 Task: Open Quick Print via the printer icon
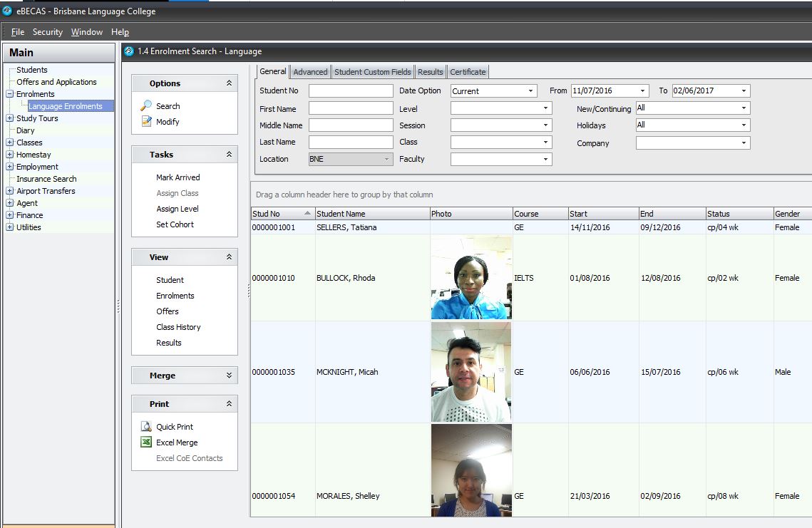(145, 426)
